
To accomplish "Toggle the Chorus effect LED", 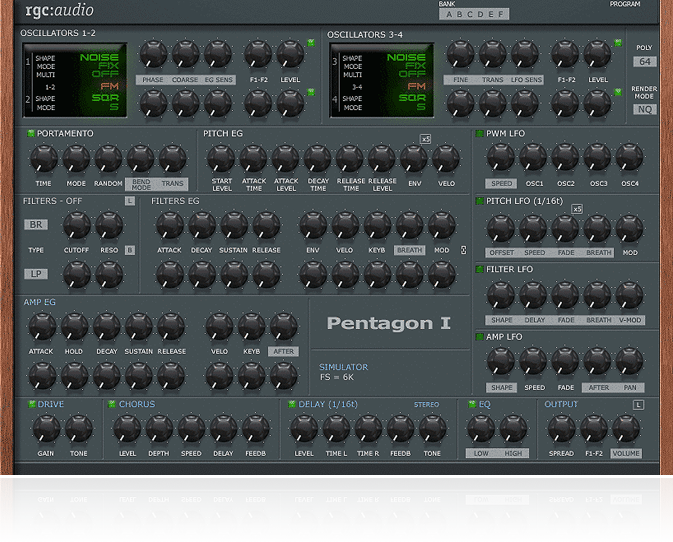I will click(x=112, y=404).
